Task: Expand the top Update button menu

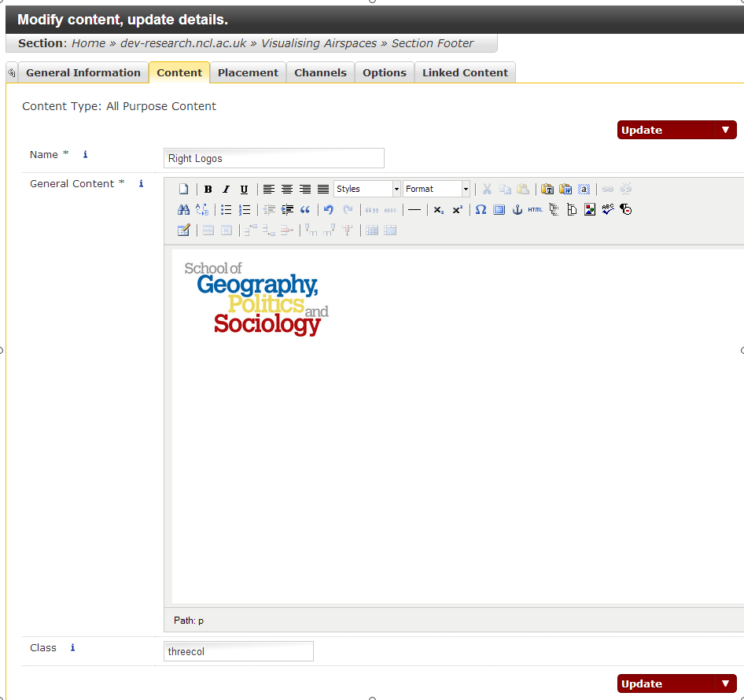Action: coord(725,131)
